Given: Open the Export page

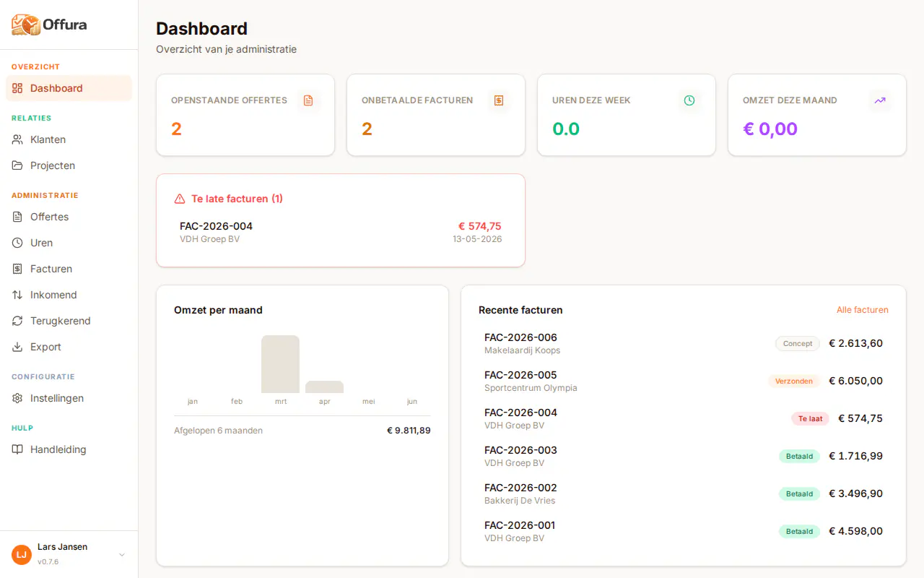Looking at the screenshot, I should [69, 347].
